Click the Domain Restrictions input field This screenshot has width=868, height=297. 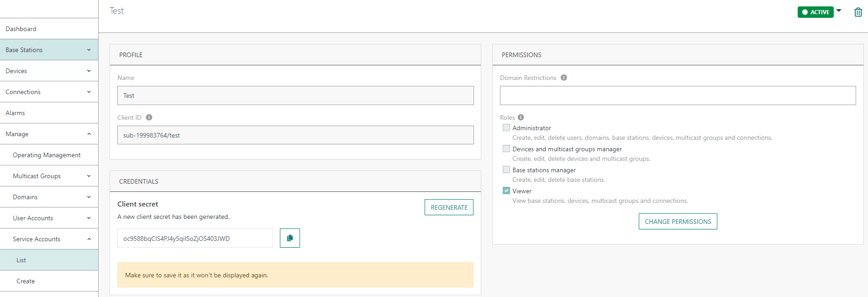click(678, 95)
